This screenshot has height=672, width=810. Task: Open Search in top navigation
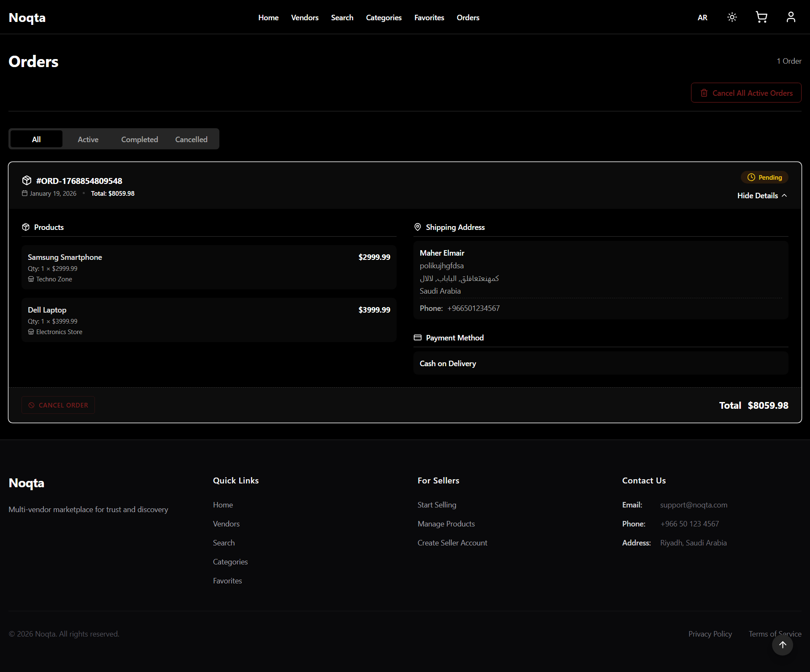(342, 18)
